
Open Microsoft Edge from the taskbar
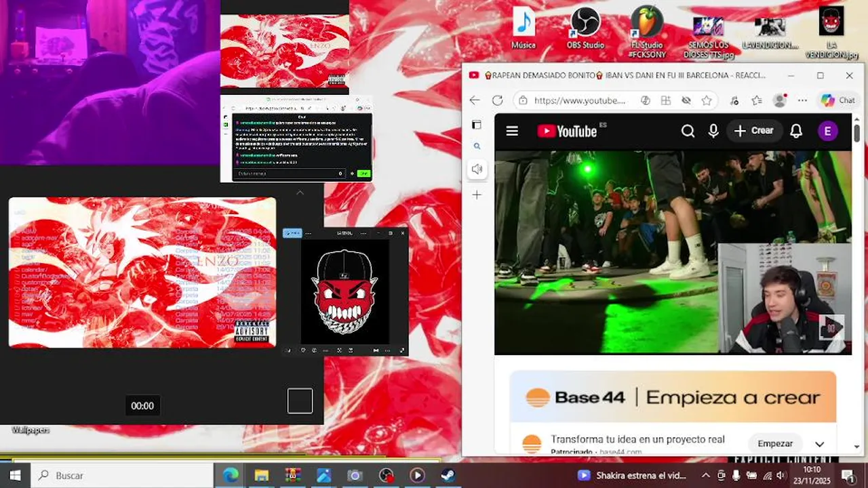click(231, 475)
